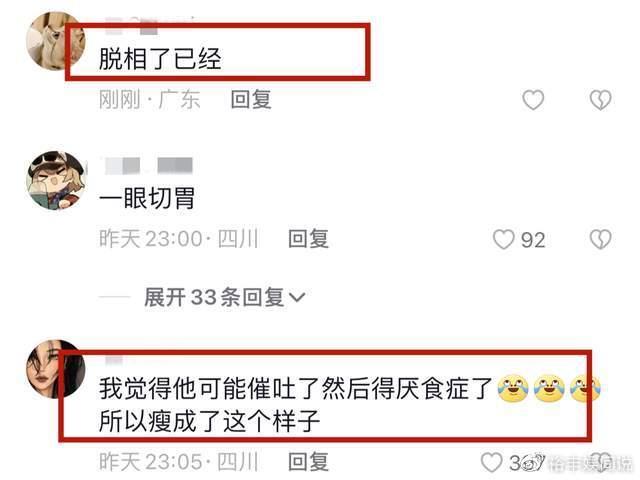This screenshot has width=640, height=480.
Task: Select the 一眼切胃 comment text
Action: tap(147, 198)
